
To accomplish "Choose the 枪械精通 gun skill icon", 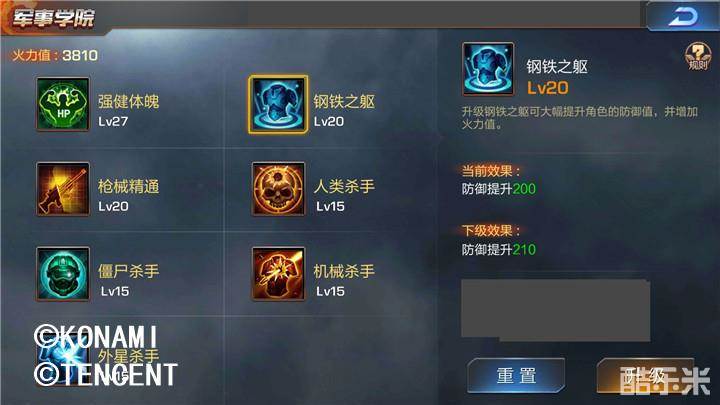I will coord(63,189).
